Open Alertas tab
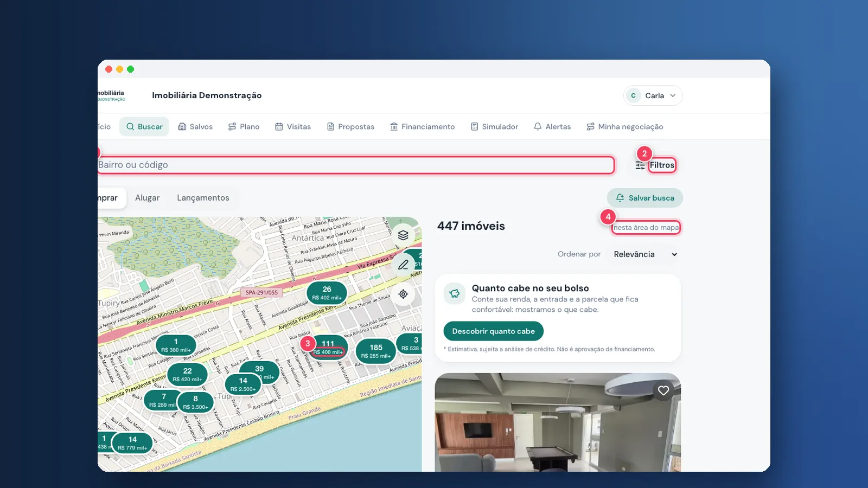The image size is (868, 488). pyautogui.click(x=552, y=126)
